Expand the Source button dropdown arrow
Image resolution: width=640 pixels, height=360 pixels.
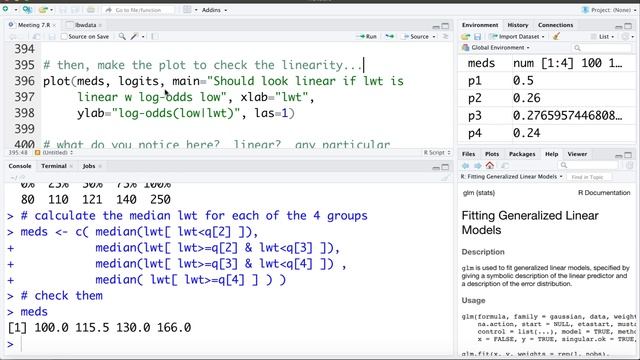(434, 36)
